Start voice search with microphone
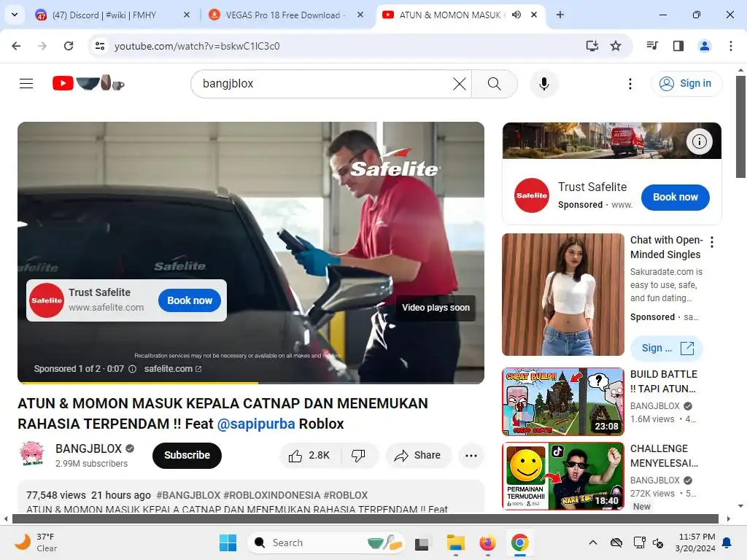 pyautogui.click(x=543, y=84)
